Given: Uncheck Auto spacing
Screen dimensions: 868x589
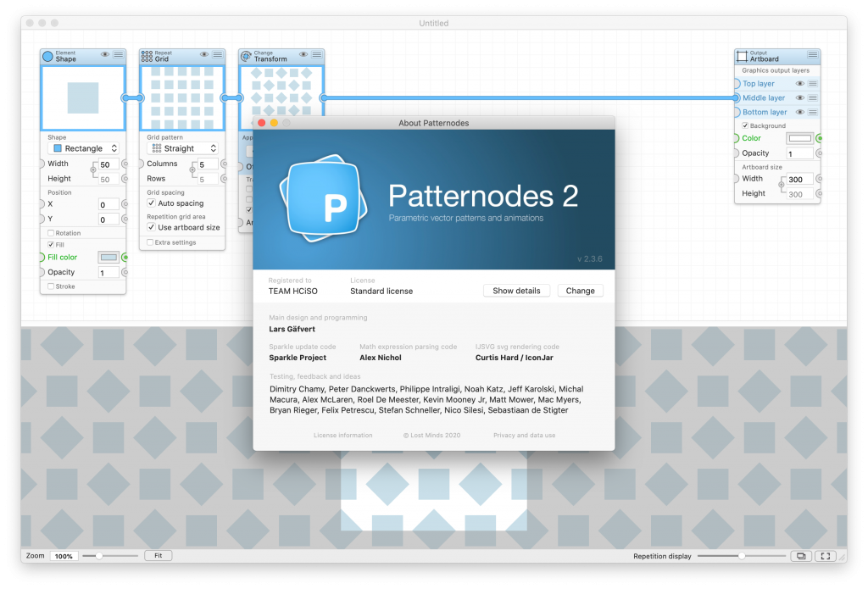Looking at the screenshot, I should [151, 203].
